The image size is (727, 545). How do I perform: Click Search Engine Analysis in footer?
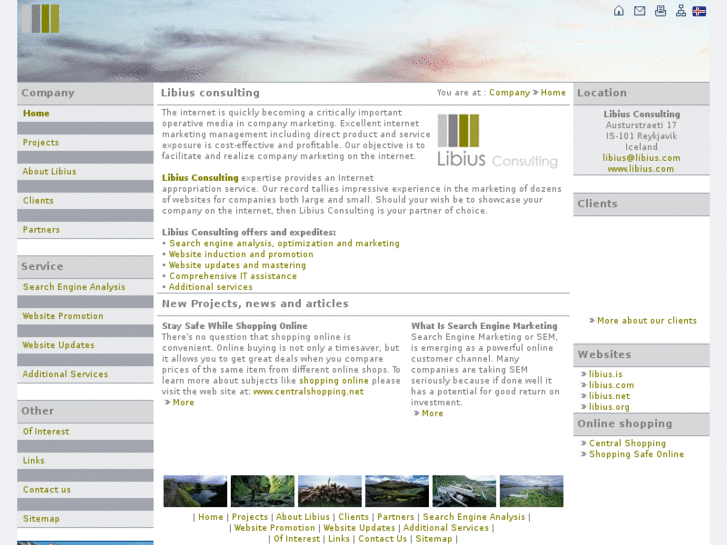click(474, 517)
